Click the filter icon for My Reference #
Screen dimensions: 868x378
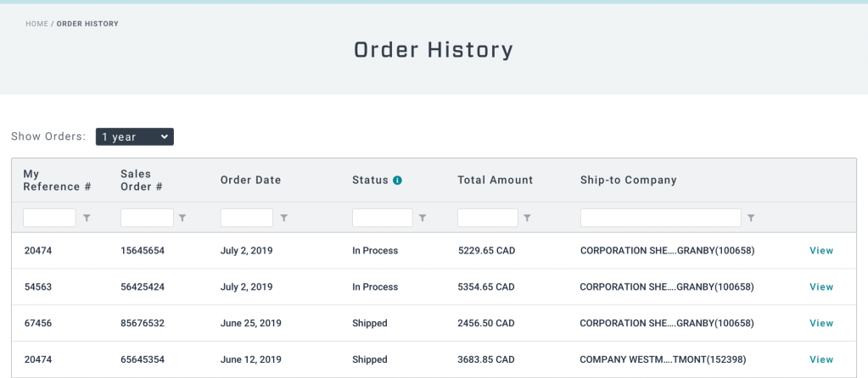pyautogui.click(x=87, y=218)
